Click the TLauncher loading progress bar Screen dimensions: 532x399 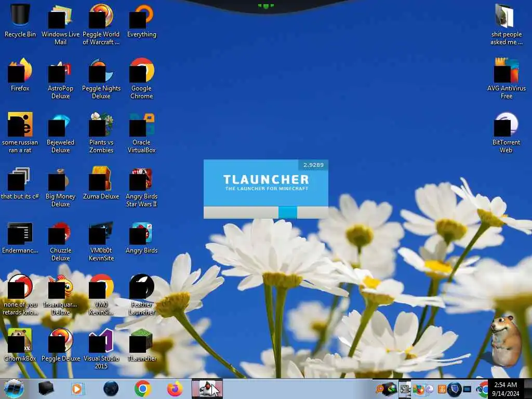(265, 212)
